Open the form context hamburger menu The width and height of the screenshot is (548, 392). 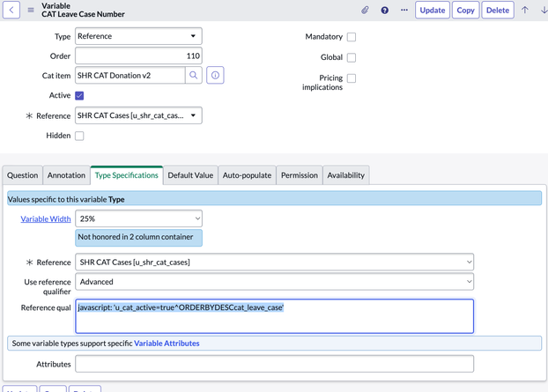pos(31,11)
